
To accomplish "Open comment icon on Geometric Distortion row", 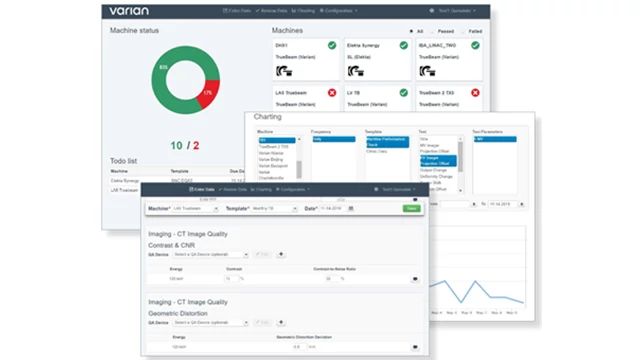I will coord(415,347).
